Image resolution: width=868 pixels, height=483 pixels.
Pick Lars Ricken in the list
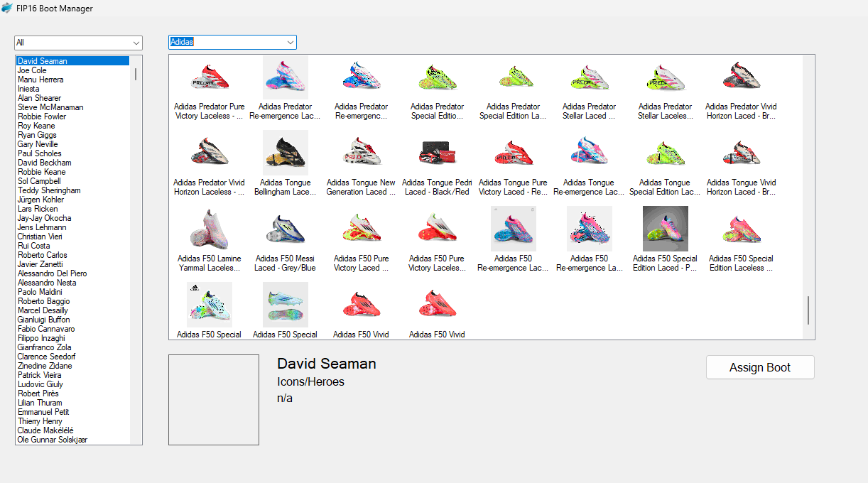pyautogui.click(x=72, y=209)
